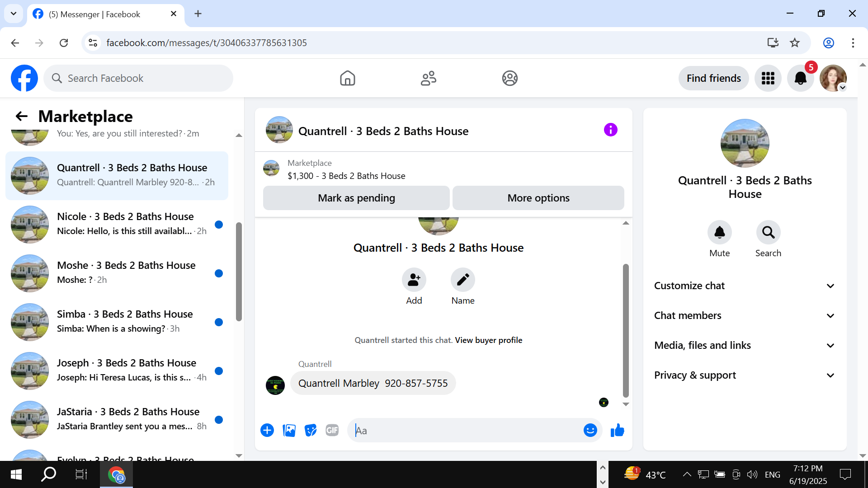Open more actions plus icon in composer
Image resolution: width=868 pixels, height=488 pixels.
coord(267,430)
